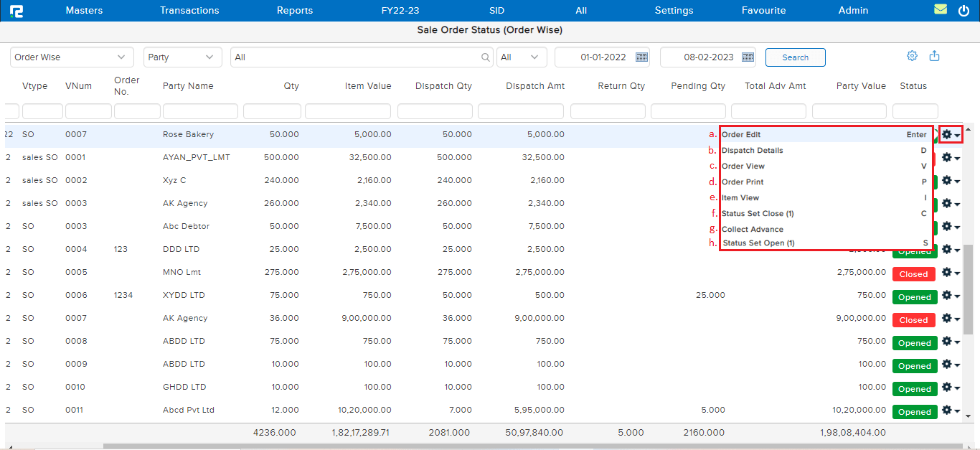Select Dispatch Details from context menu
This screenshot has width=980, height=450.
point(752,151)
